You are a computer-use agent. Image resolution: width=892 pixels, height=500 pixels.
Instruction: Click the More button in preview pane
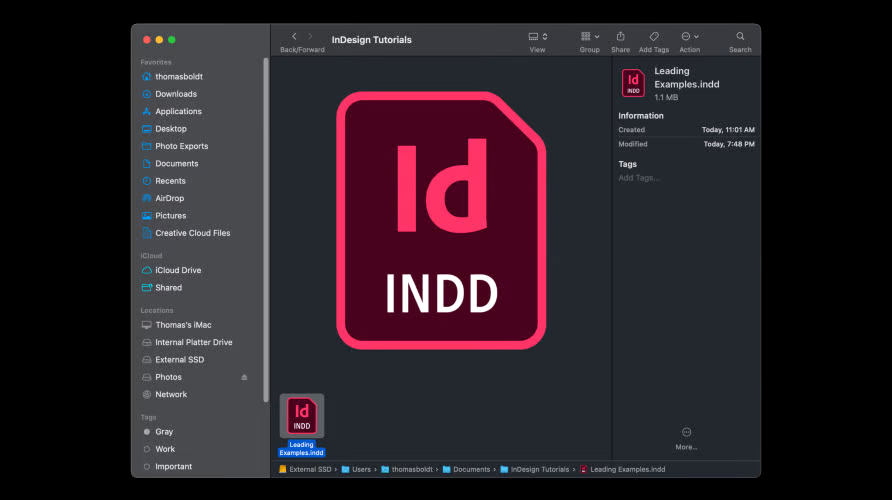(x=686, y=439)
